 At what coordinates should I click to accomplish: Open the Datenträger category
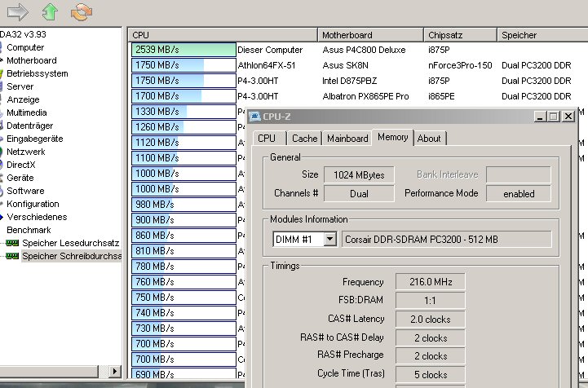pos(29,126)
